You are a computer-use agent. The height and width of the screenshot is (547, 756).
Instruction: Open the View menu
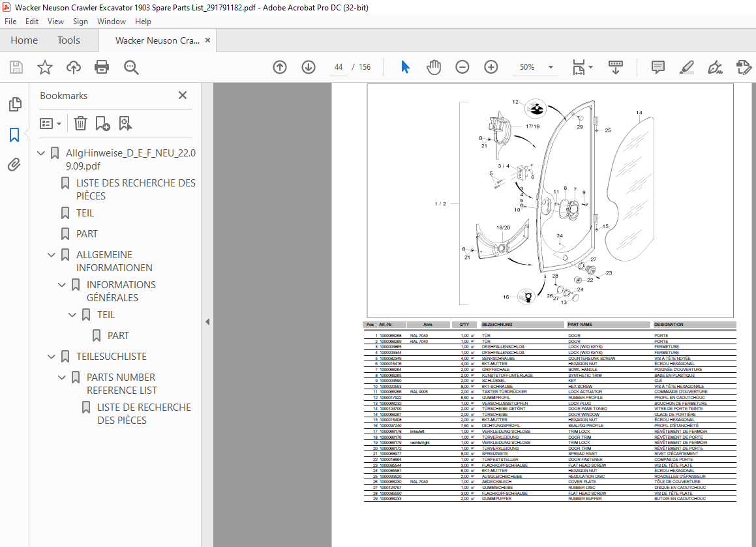pos(55,22)
